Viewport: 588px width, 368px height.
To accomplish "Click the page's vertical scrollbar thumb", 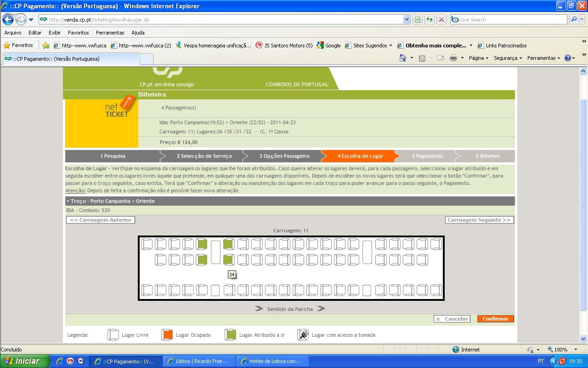I will 583,205.
